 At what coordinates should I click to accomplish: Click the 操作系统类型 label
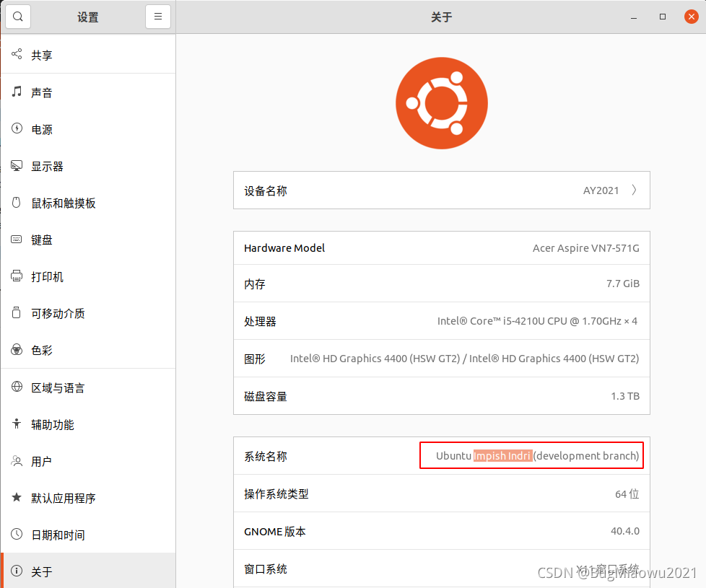coord(276,494)
